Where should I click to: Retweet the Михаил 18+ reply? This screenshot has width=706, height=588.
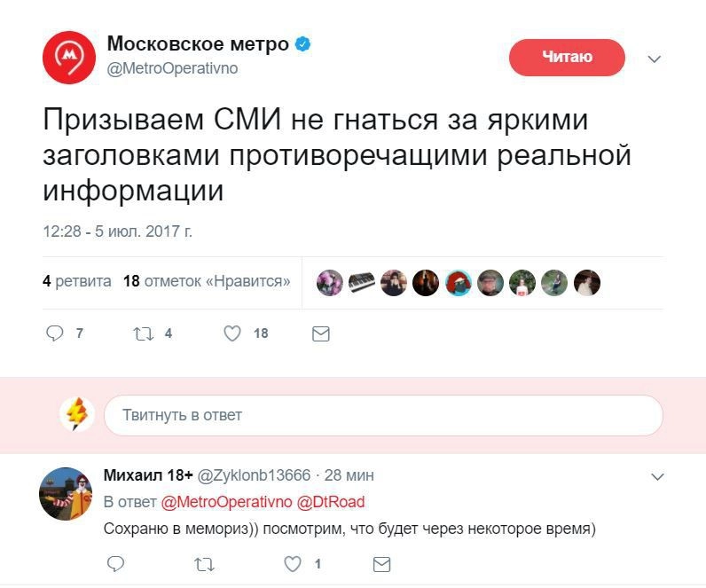click(x=204, y=564)
